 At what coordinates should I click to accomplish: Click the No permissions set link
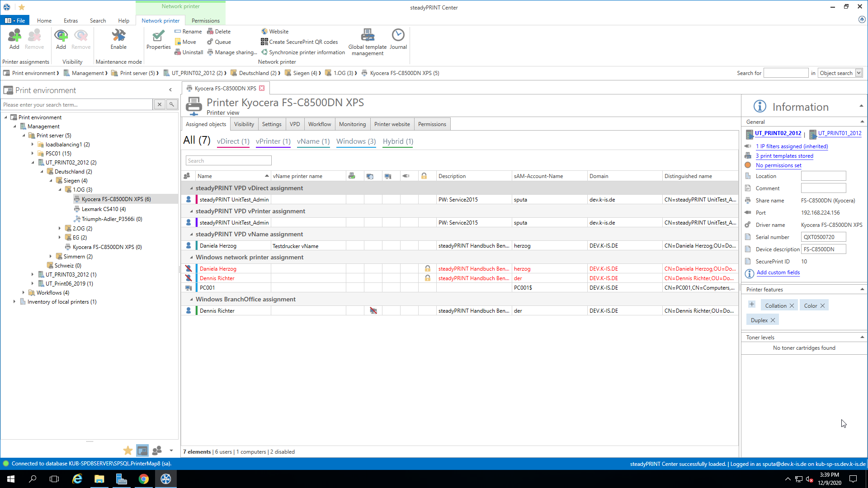point(778,165)
